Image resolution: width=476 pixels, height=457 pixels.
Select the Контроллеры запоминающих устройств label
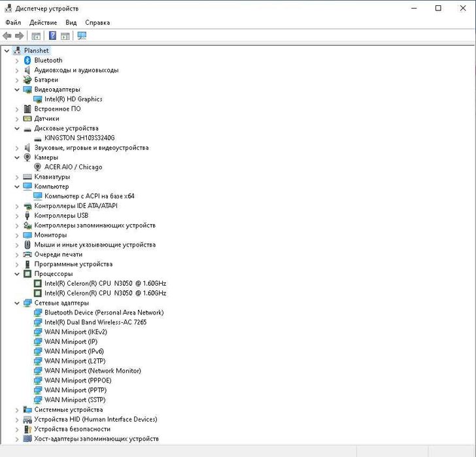click(95, 225)
